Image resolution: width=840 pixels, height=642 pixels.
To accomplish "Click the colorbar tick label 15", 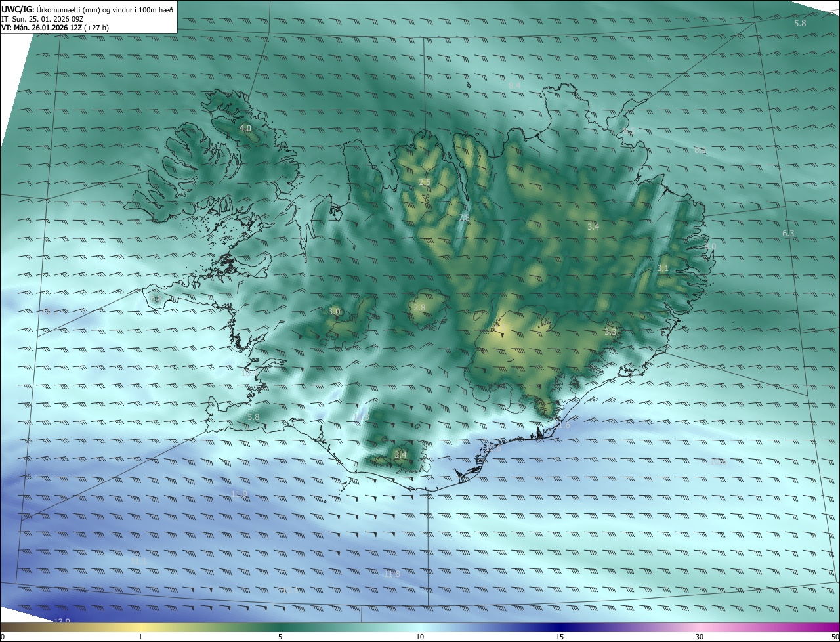I will point(560,637).
